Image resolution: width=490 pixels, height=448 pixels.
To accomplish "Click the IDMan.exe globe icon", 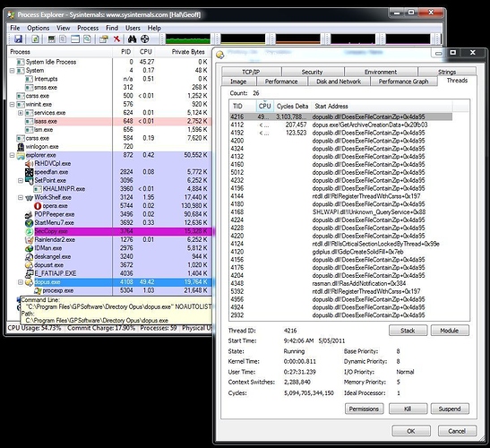I will pos(29,248).
